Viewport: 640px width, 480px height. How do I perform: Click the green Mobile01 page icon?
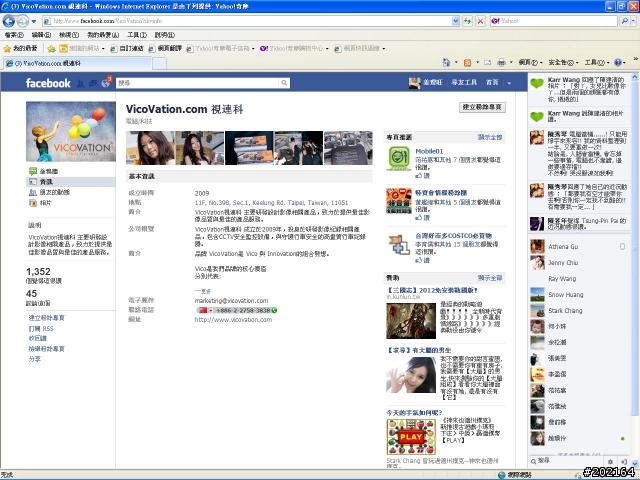click(399, 158)
